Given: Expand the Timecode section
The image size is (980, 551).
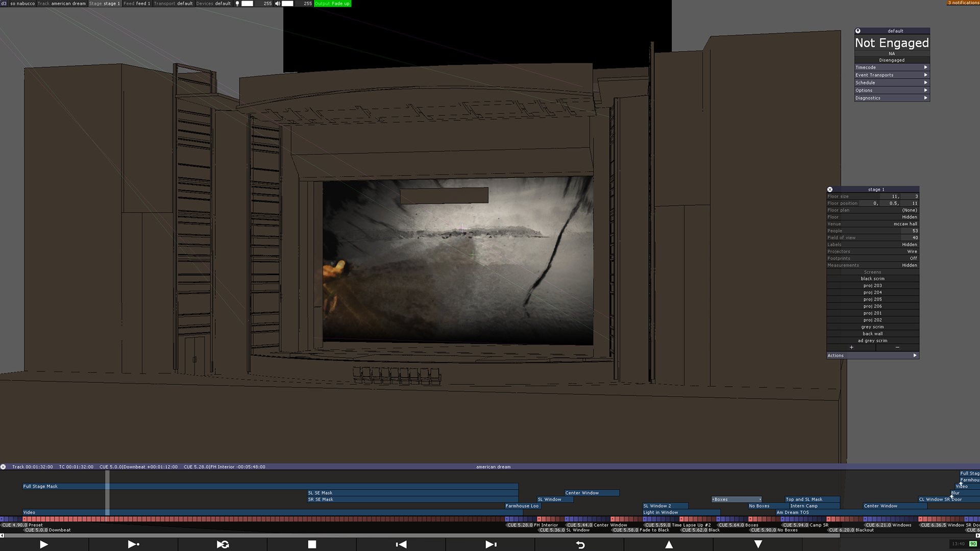Looking at the screenshot, I should click(x=891, y=67).
